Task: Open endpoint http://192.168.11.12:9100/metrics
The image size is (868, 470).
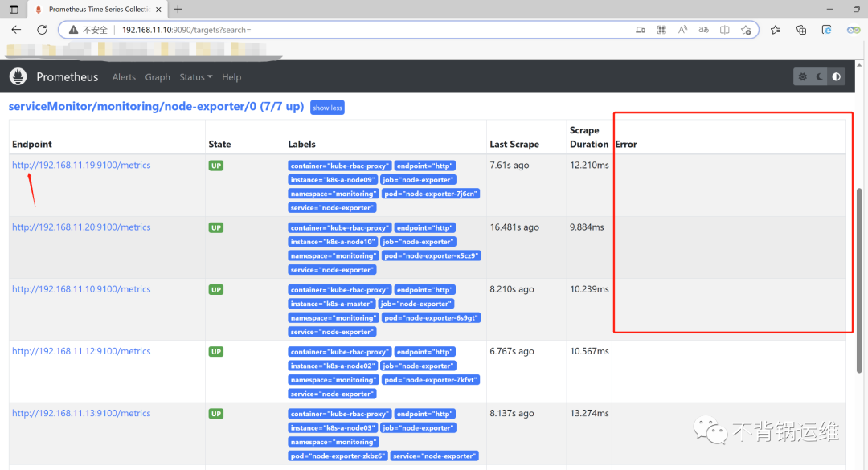Action: [81, 351]
